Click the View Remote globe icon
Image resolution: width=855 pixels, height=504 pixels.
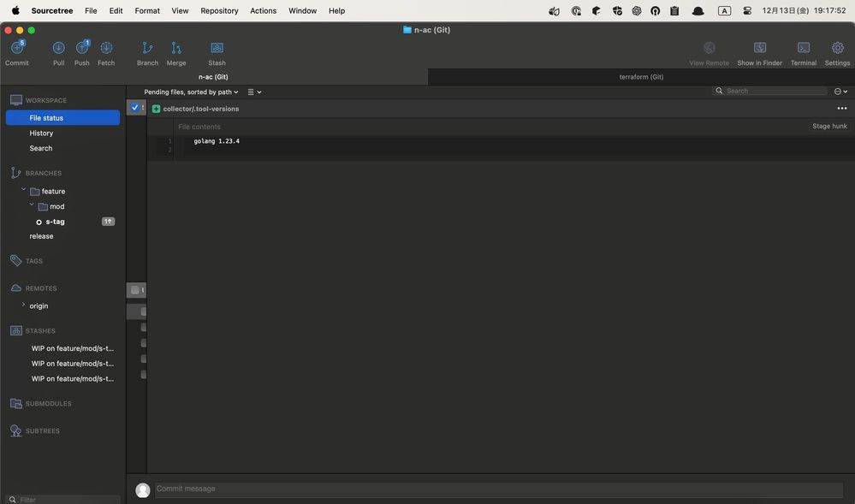pos(709,48)
